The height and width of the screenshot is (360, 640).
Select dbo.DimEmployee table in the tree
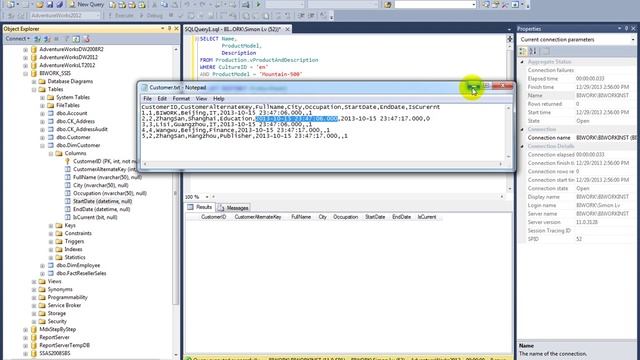click(78, 266)
